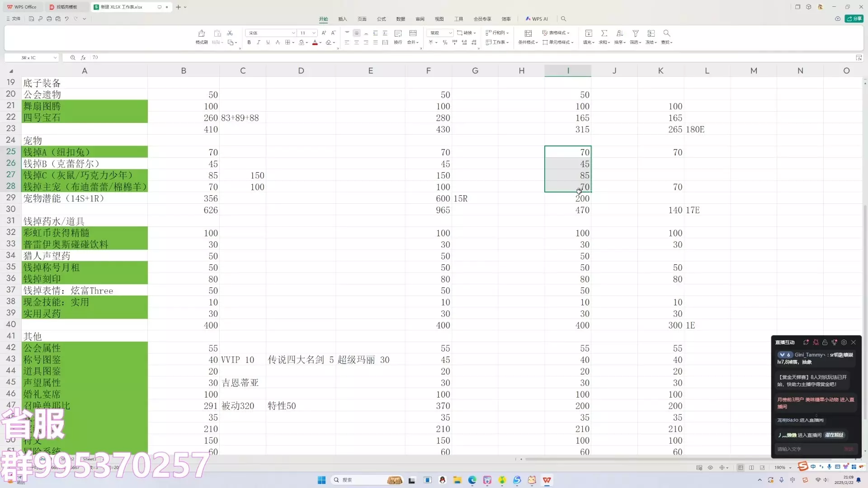Expand the number format dropdown
Viewport: 868px width, 488px height.
click(450, 33)
